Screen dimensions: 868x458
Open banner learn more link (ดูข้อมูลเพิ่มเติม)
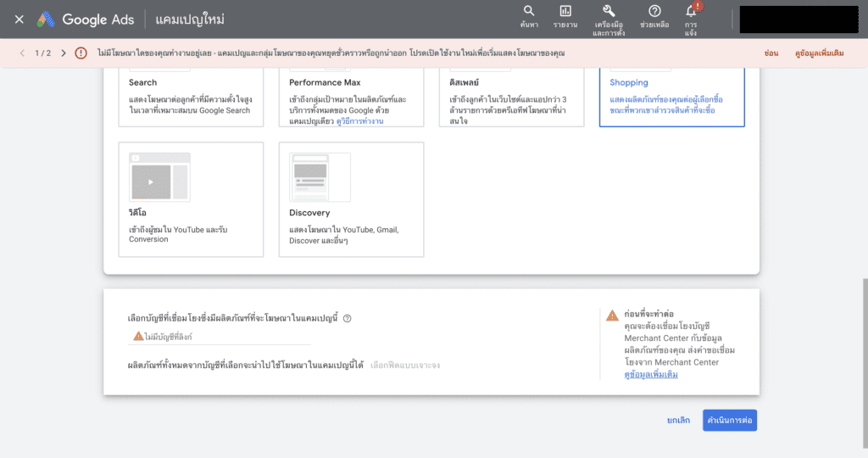click(x=820, y=53)
